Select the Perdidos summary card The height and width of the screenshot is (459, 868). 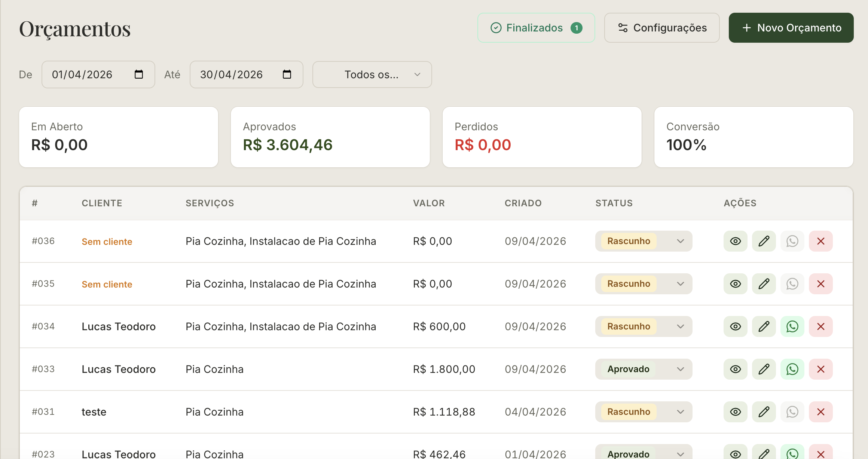click(x=542, y=137)
